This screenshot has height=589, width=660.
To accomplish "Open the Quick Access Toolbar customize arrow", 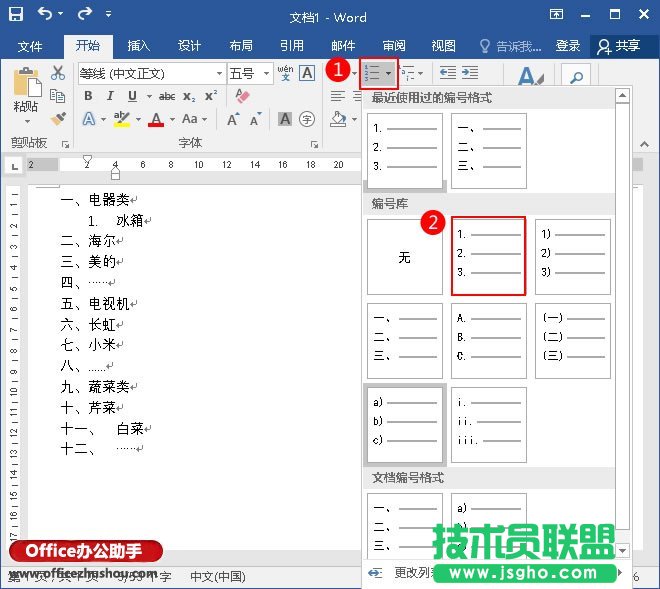I will [x=109, y=14].
